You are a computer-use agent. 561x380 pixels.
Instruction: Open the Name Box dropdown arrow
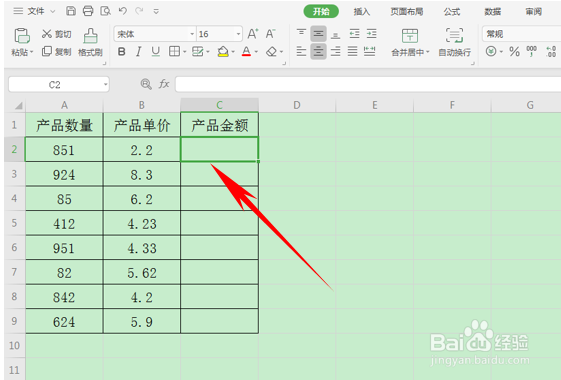[105, 85]
